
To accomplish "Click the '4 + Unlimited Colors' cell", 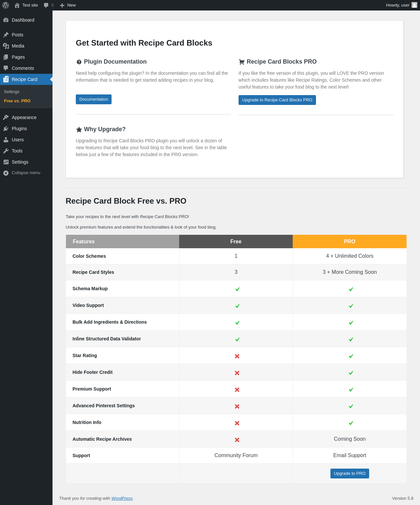I will pyautogui.click(x=350, y=256).
